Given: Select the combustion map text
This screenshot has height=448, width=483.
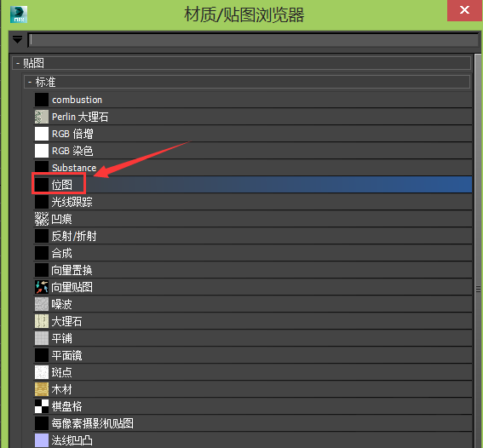Looking at the screenshot, I should click(x=77, y=100).
